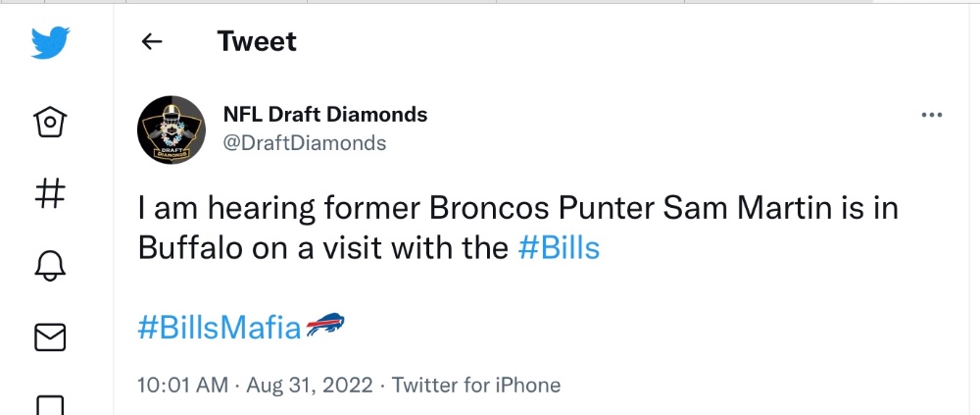Click the Tweet page header title
Image resolution: width=980 pixels, height=415 pixels.
point(257,41)
